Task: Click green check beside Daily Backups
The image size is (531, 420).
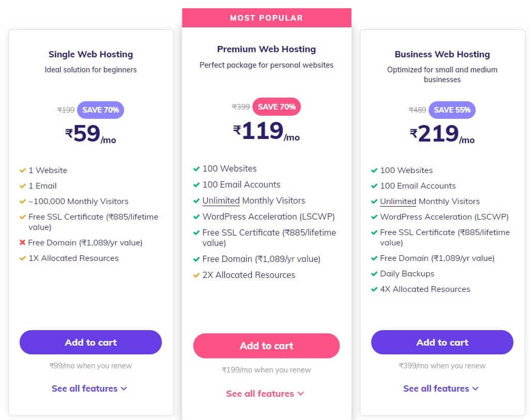Action: 374,274
